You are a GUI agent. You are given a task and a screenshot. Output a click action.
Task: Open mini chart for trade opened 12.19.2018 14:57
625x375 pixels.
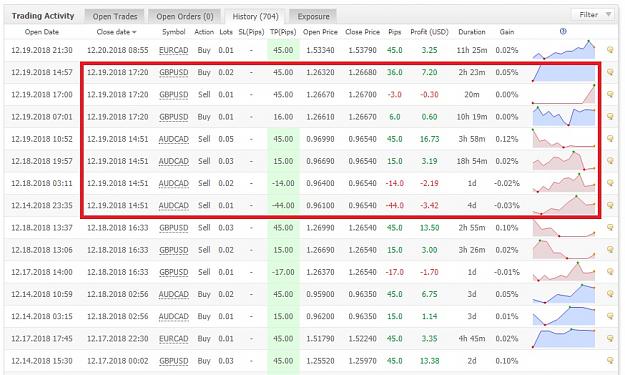coord(564,73)
